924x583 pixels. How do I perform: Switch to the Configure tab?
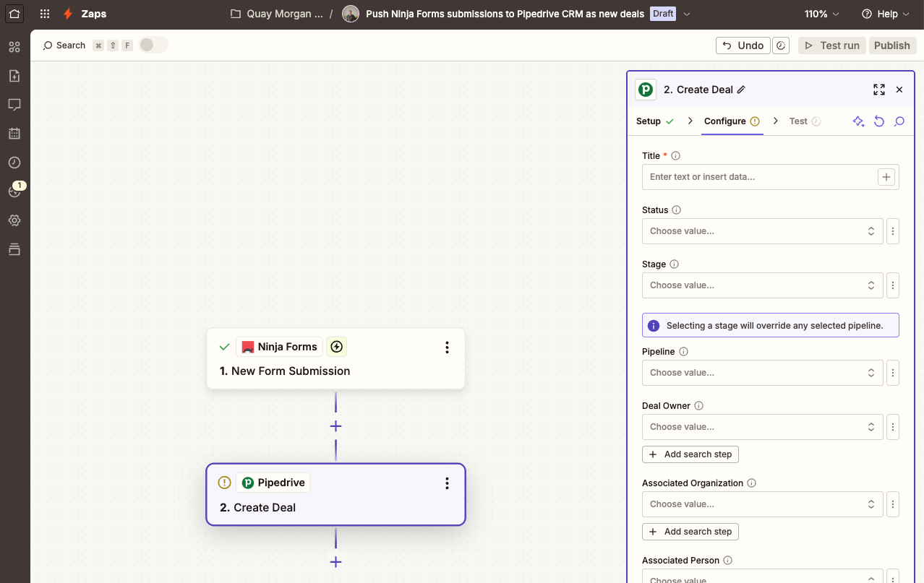coord(732,121)
